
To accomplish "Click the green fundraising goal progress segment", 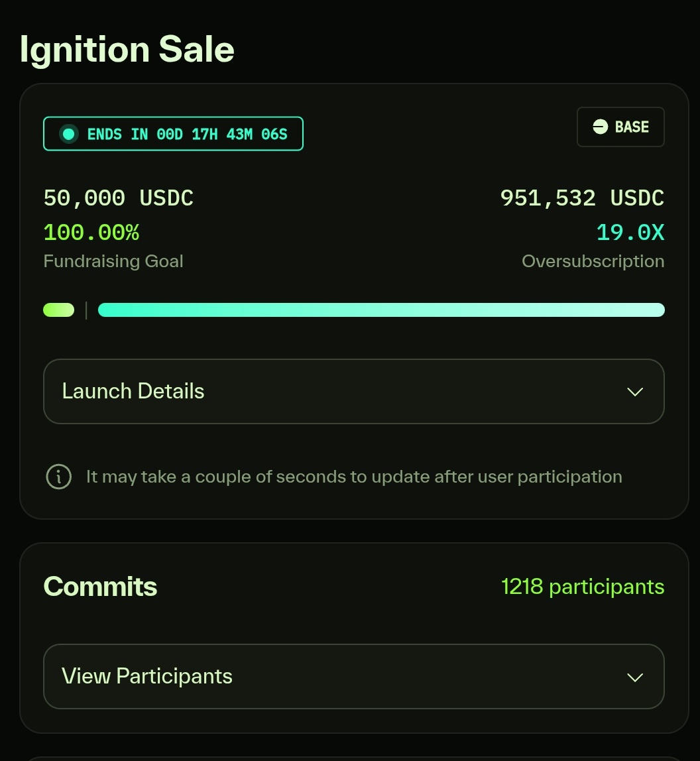I will [59, 310].
